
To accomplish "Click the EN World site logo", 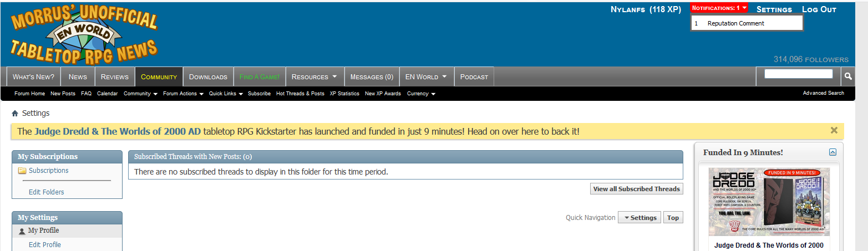I will point(84,34).
